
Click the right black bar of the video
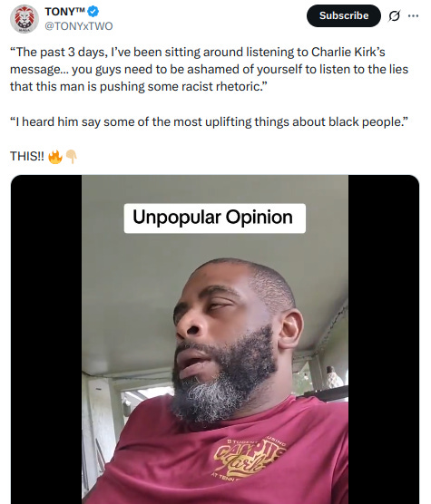384,339
